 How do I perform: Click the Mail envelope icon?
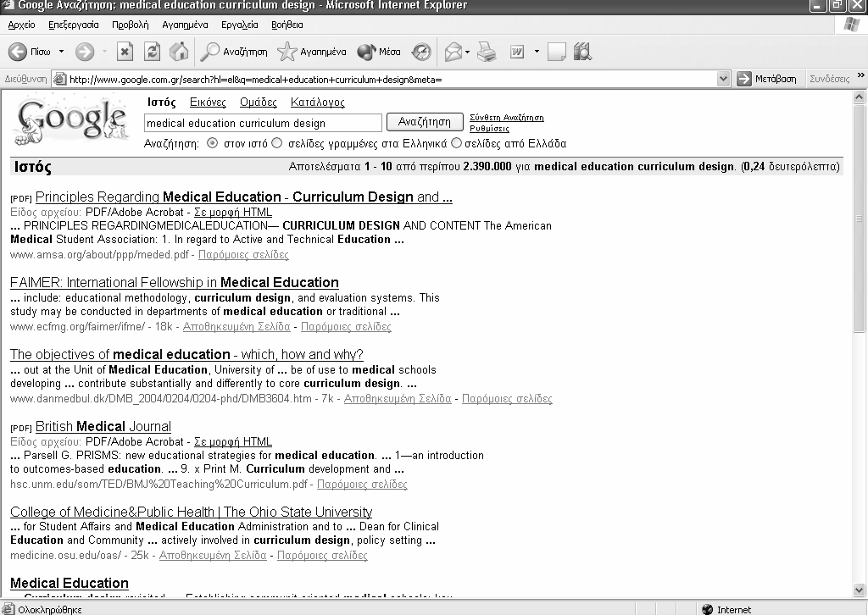pyautogui.click(x=453, y=52)
